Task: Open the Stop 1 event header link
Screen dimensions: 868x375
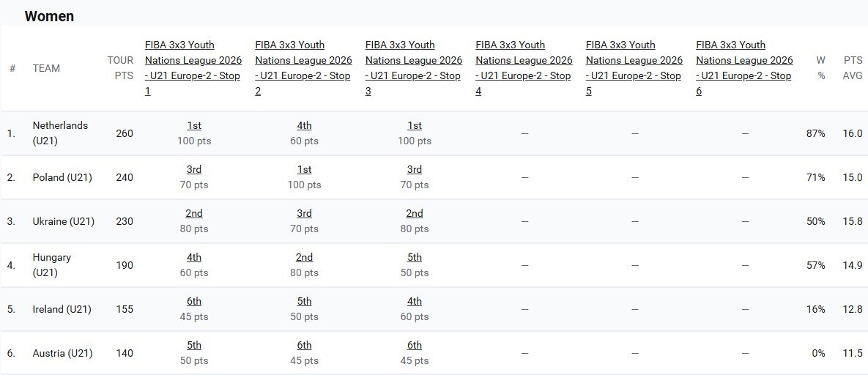Action: tap(193, 68)
